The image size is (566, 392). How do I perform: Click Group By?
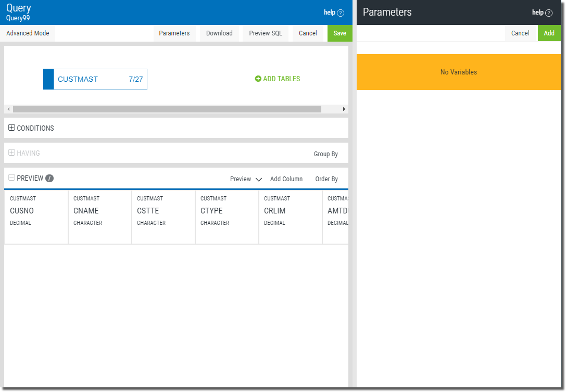[326, 154]
